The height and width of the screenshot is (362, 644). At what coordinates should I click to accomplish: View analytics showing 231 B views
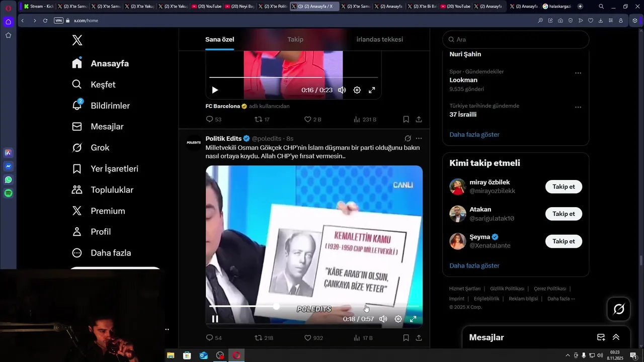pyautogui.click(x=365, y=119)
